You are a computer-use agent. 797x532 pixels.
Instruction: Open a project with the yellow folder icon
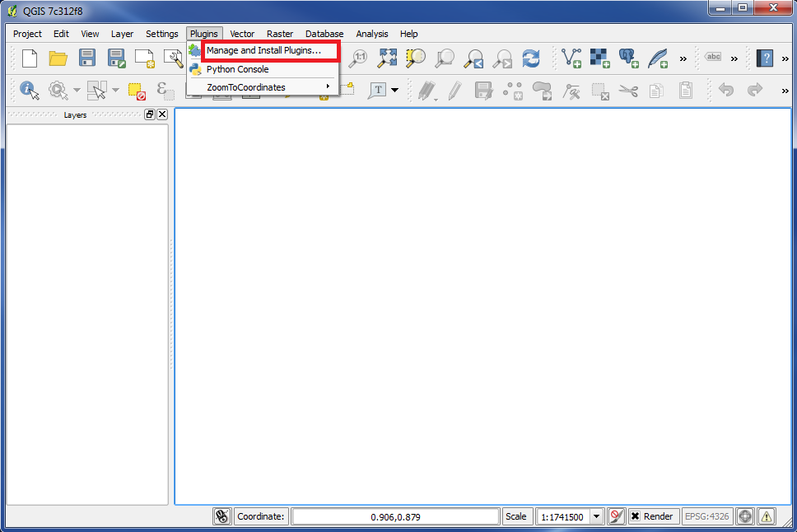tap(58, 58)
